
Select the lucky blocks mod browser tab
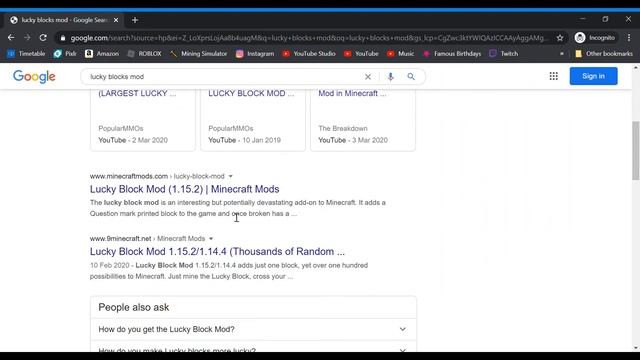[x=64, y=20]
